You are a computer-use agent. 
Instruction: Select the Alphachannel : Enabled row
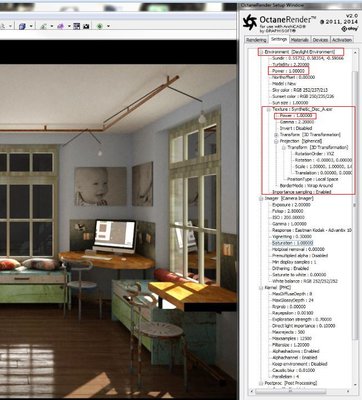[x=295, y=357]
